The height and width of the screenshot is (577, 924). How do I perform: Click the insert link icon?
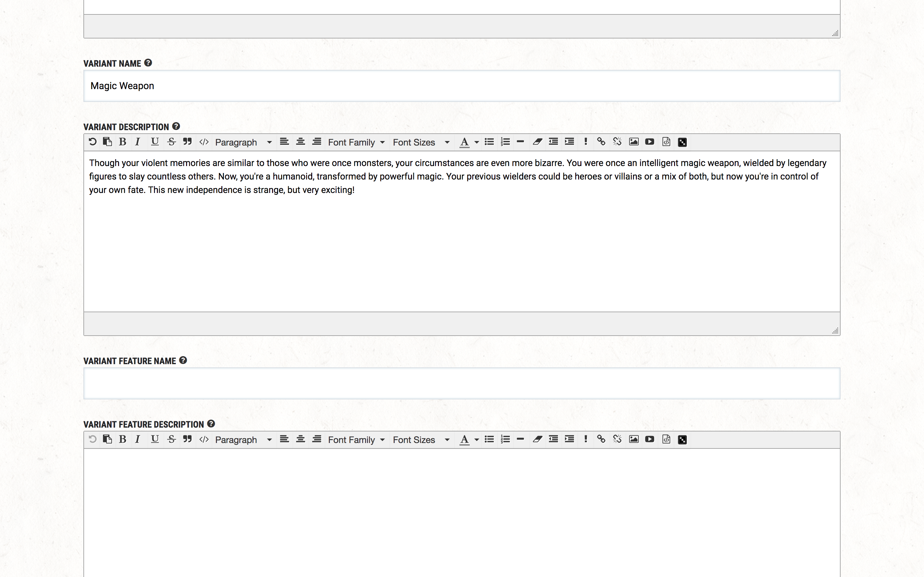point(601,142)
